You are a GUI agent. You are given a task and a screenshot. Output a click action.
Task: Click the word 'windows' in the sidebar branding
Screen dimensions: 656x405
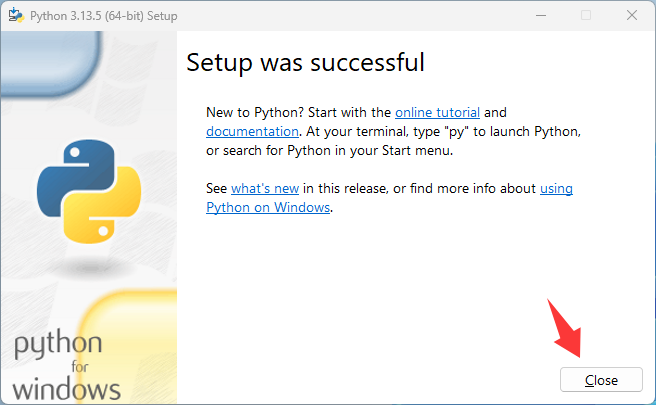click(67, 388)
